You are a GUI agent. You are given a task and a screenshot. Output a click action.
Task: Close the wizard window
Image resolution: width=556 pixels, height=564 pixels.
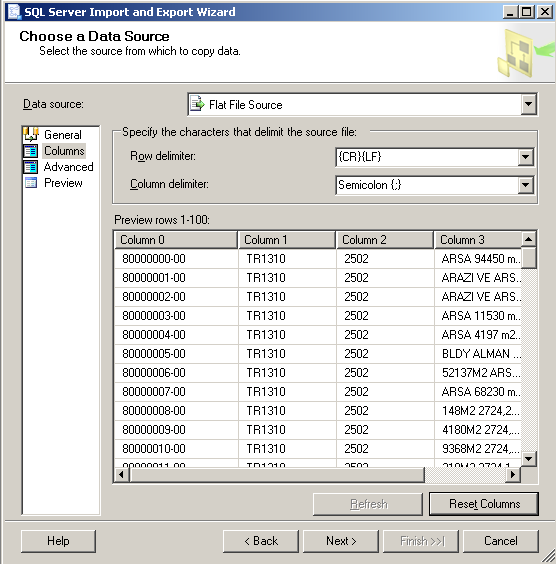544,12
